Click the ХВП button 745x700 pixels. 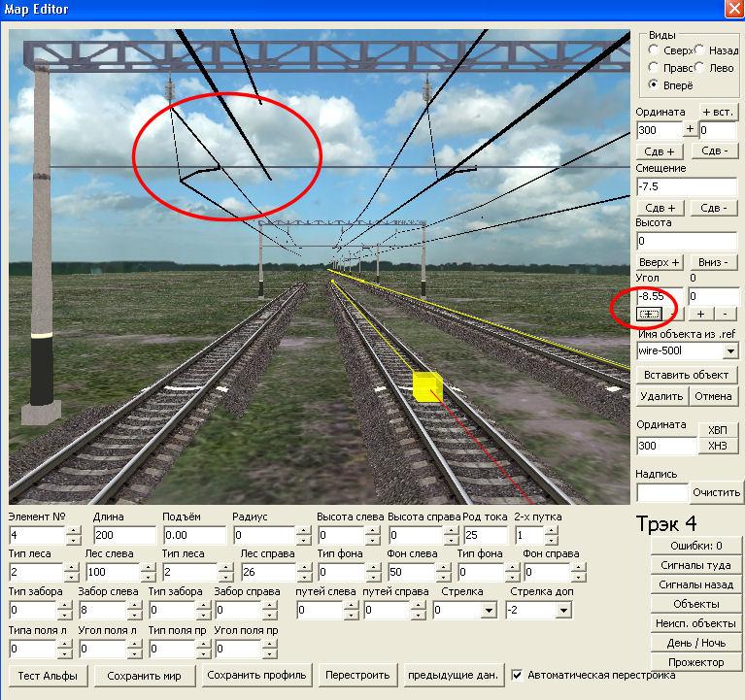[x=717, y=430]
